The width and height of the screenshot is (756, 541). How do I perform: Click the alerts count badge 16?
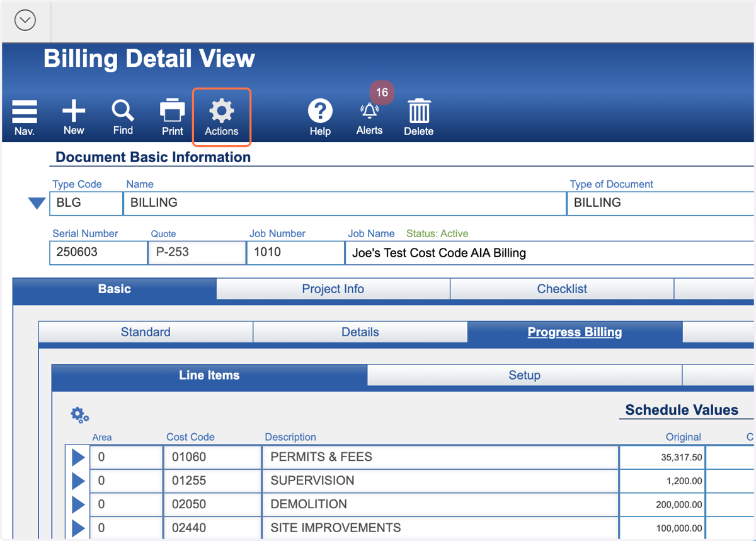coord(382,93)
